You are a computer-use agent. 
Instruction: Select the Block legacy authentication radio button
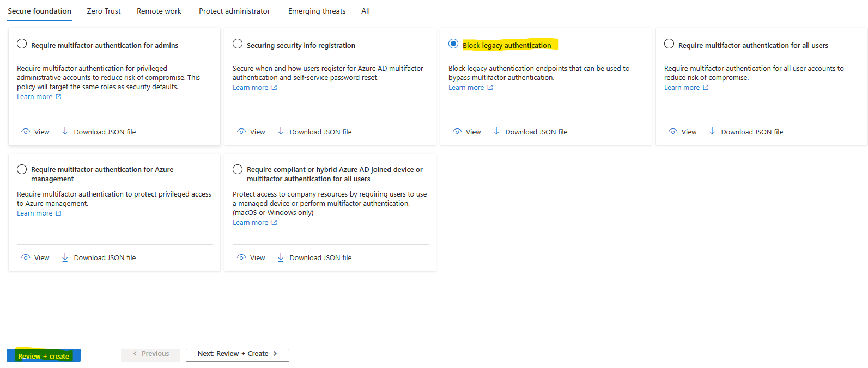click(453, 44)
